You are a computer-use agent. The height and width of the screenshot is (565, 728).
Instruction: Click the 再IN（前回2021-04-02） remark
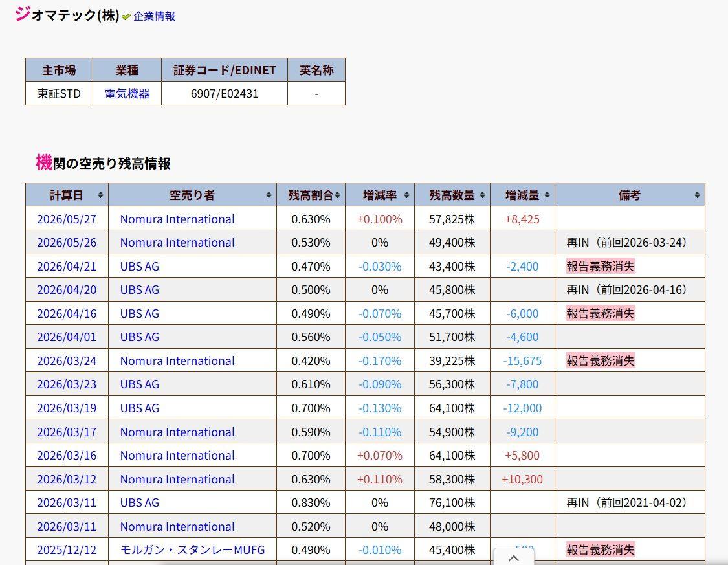pyautogui.click(x=627, y=503)
